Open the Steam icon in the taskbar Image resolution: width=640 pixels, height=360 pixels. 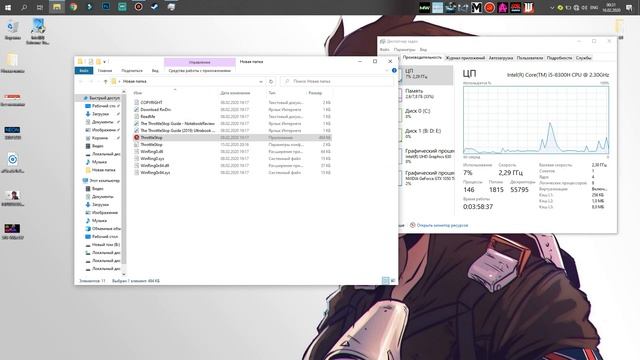pos(155,7)
